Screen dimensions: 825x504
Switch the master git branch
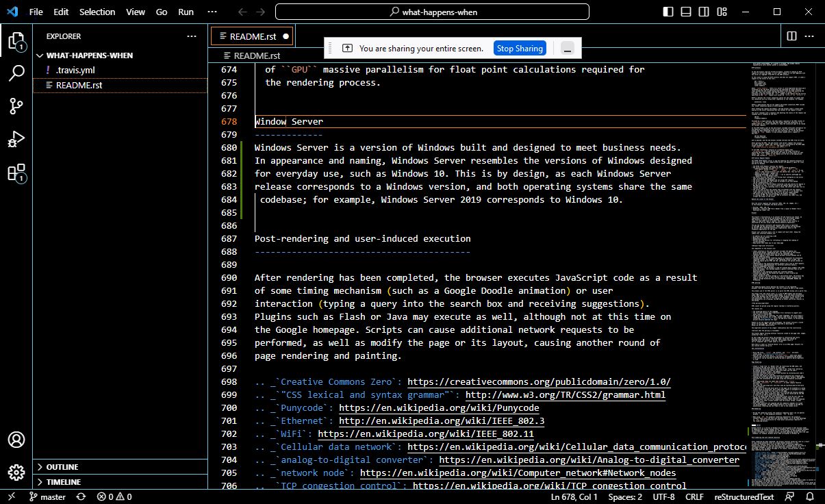pyautogui.click(x=47, y=497)
